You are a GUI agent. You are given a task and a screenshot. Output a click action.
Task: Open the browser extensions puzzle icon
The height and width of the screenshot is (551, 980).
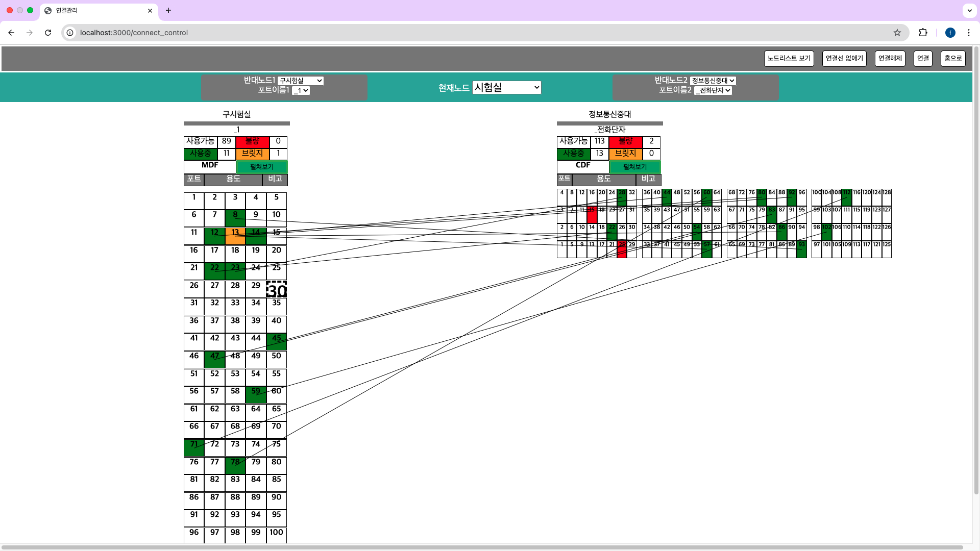[x=923, y=33]
